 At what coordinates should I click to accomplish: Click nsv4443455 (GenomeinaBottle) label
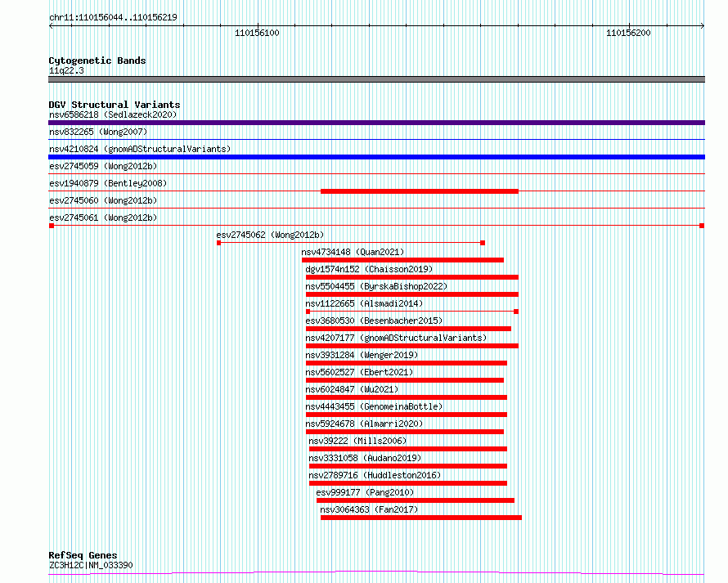point(374,406)
